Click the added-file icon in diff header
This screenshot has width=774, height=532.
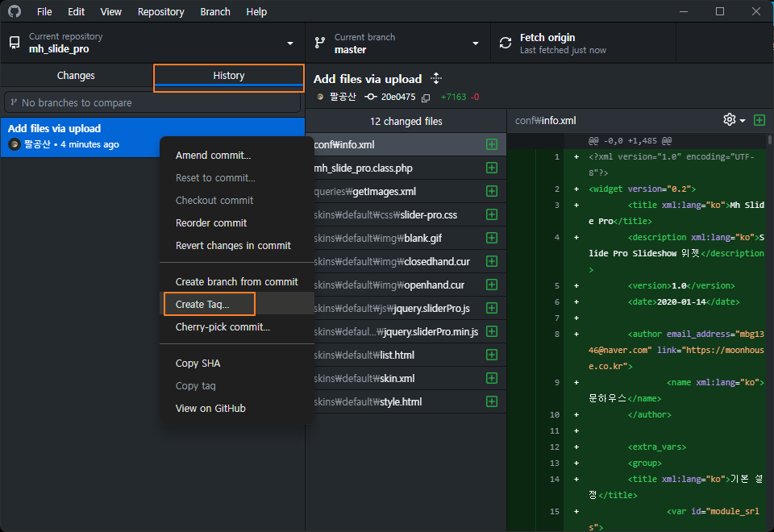point(759,120)
